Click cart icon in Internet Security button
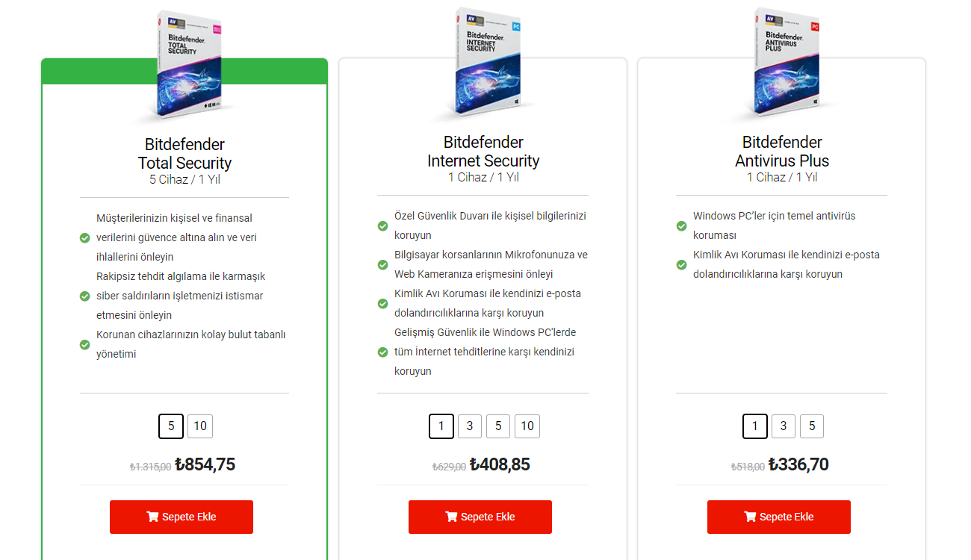Image resolution: width=971 pixels, height=560 pixels. pos(451,517)
